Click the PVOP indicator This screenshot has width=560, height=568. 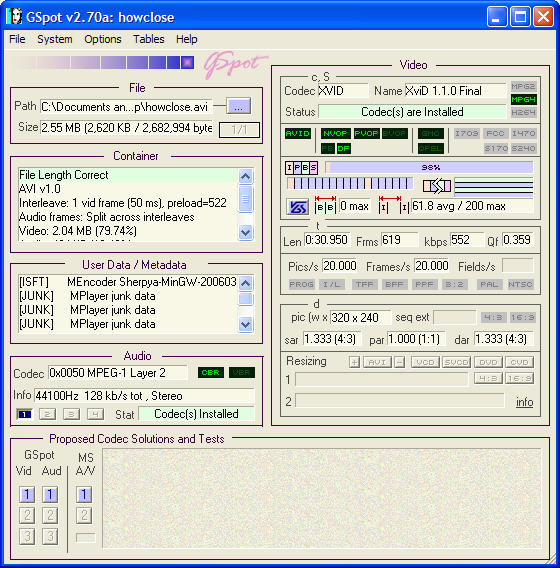(366, 134)
